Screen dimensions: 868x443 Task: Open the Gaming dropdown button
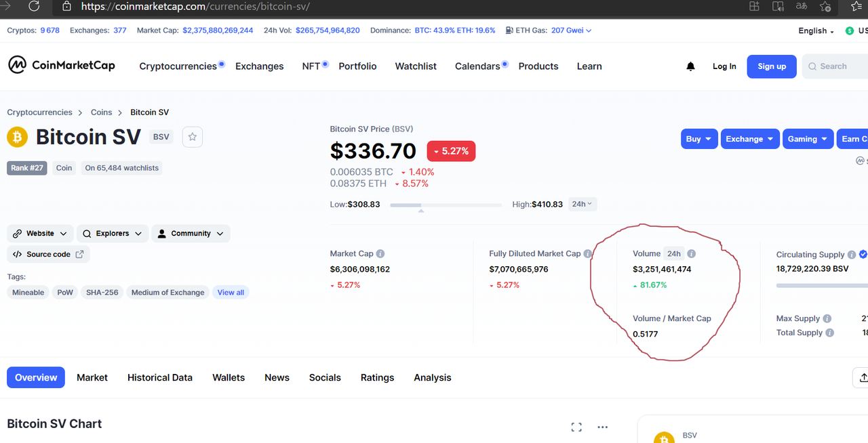coord(808,139)
